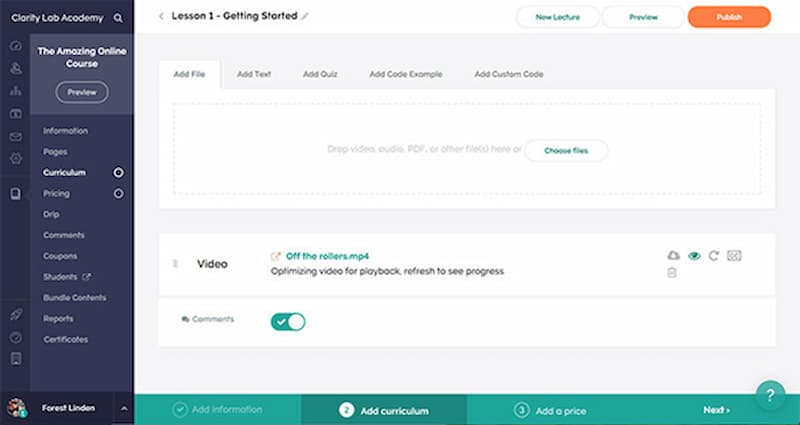This screenshot has height=425, width=800.
Task: Click the orange Publish button
Action: (x=729, y=17)
